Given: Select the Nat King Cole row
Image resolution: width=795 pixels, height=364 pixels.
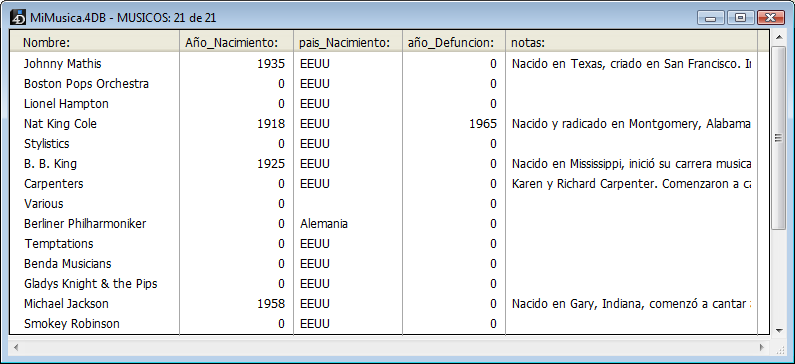Looking at the screenshot, I should coord(383,124).
